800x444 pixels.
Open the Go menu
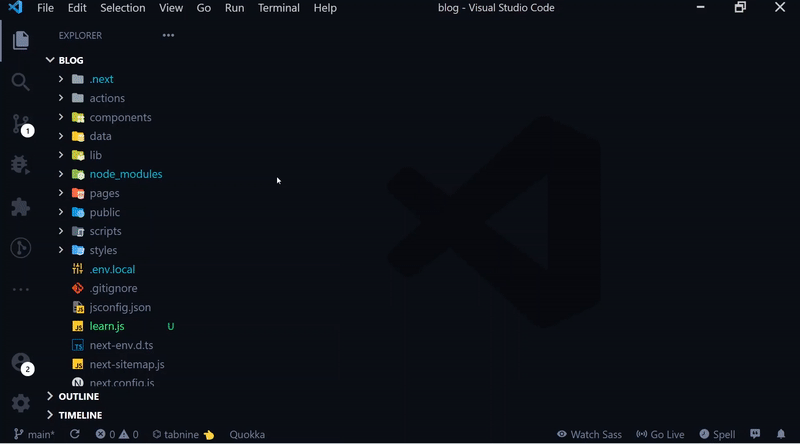tap(204, 8)
